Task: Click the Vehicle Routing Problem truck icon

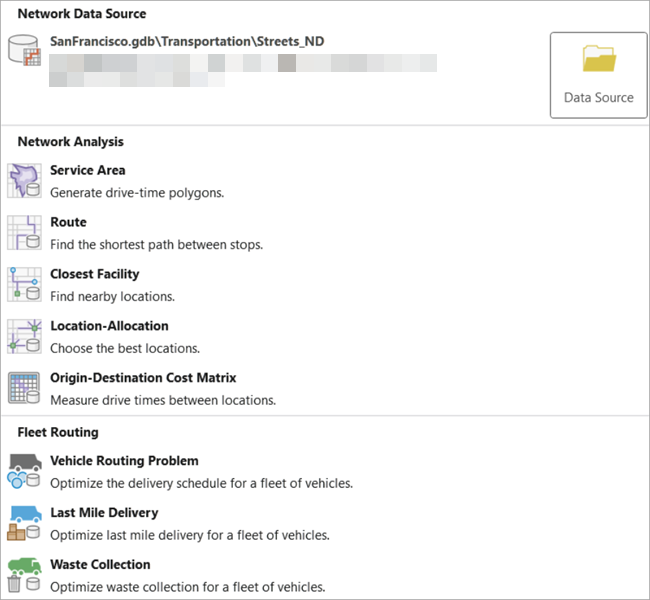Action: tap(23, 472)
